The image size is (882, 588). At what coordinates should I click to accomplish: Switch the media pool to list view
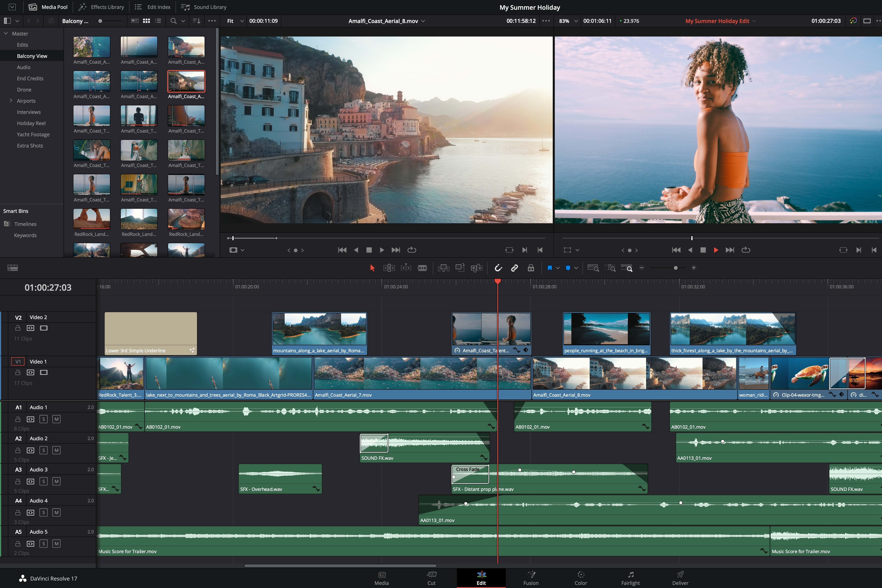[158, 21]
